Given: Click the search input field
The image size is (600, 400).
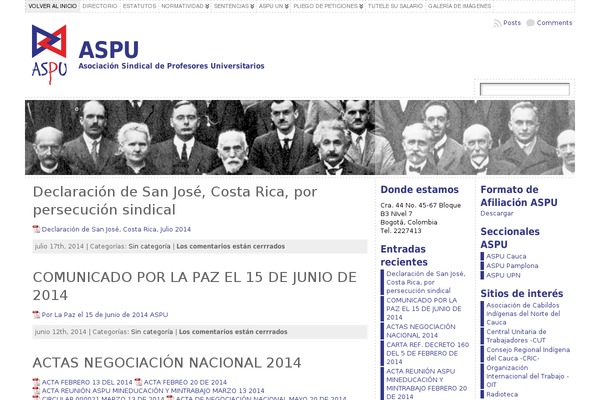Looking at the screenshot, I should pyautogui.click(x=525, y=90).
